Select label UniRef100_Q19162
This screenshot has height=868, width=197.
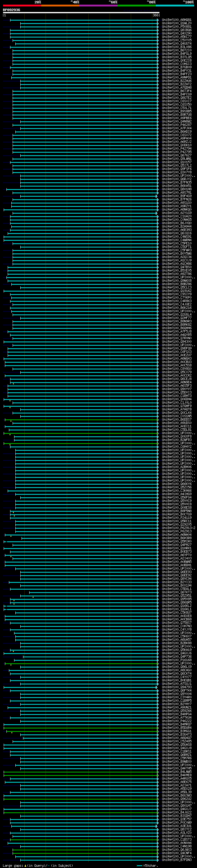(177, 291)
